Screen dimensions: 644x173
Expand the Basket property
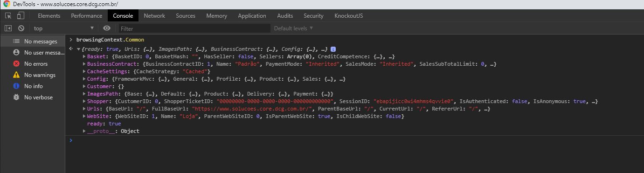(x=84, y=56)
